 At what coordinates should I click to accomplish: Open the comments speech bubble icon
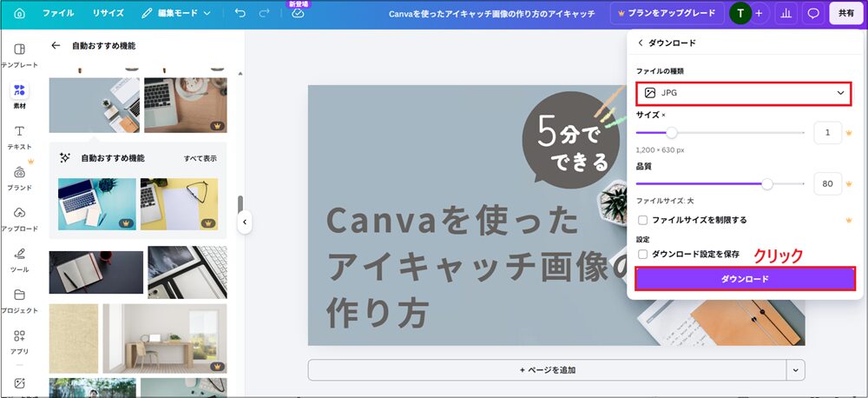click(x=812, y=13)
